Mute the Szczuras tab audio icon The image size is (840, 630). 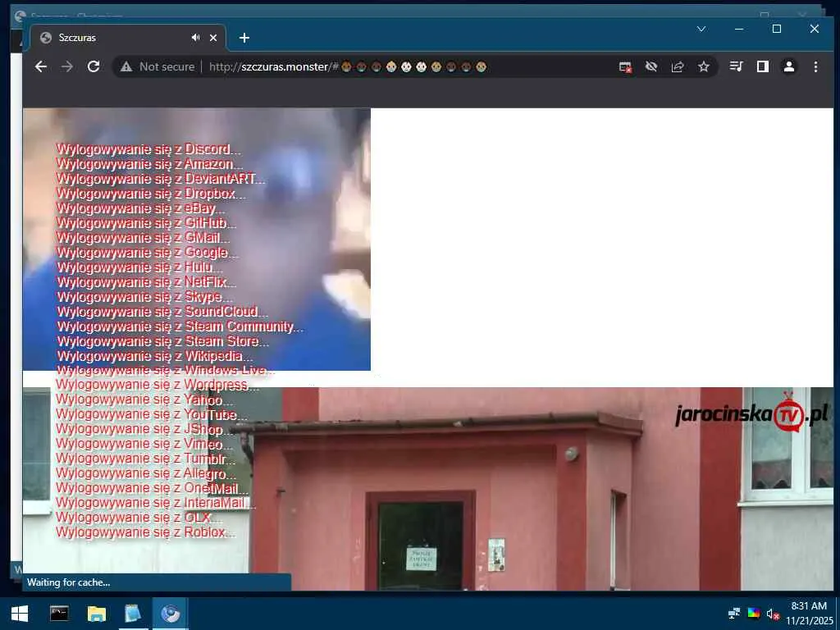[195, 38]
